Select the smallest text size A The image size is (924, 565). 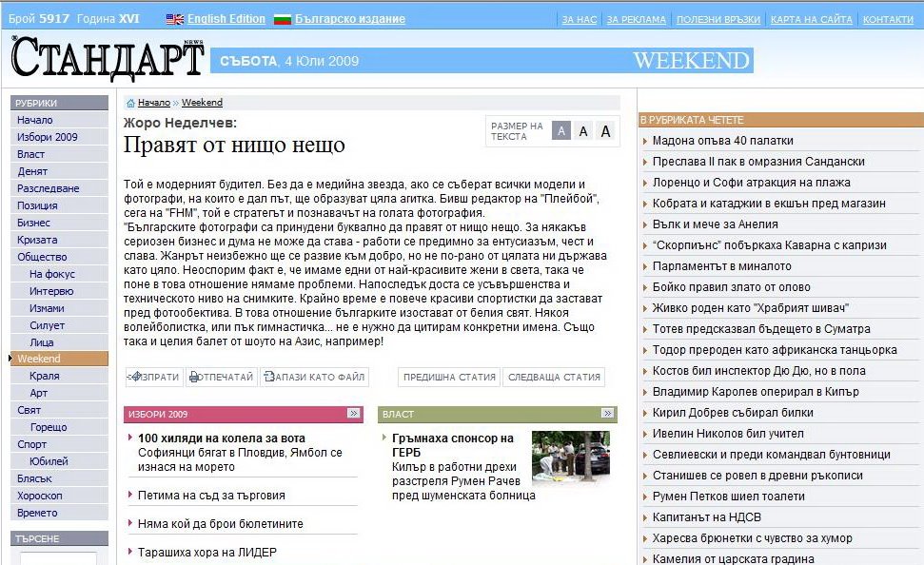[x=561, y=131]
